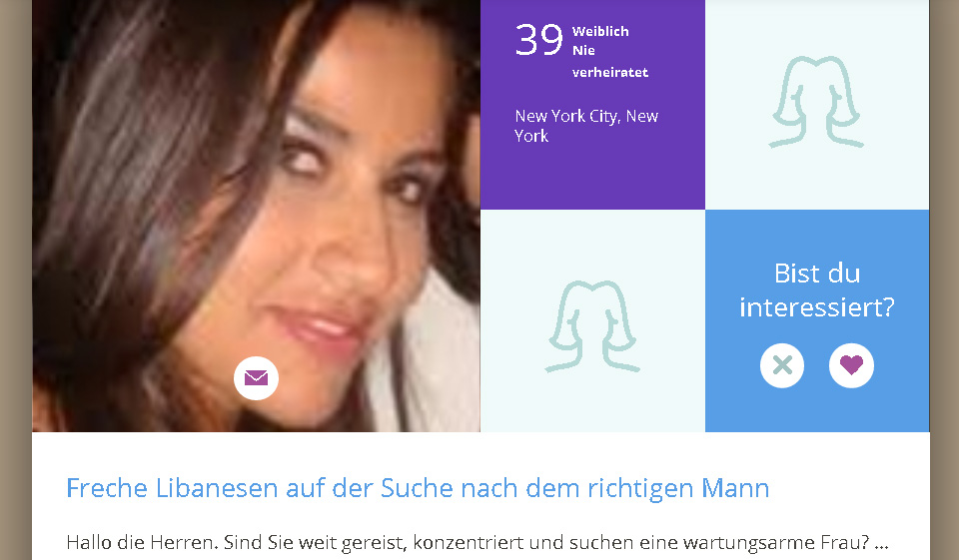
Task: Click the 'Nie verheiratet' status text
Action: point(609,61)
